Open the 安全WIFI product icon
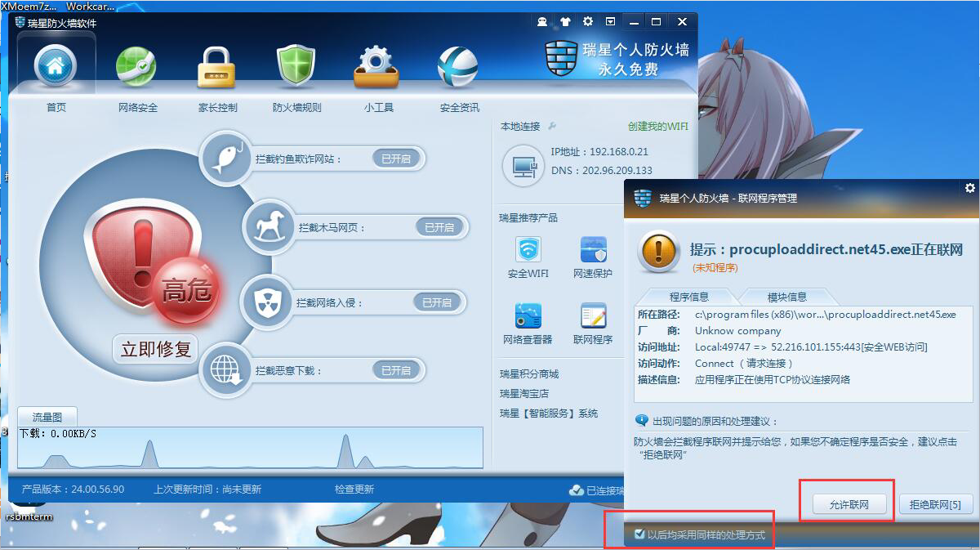This screenshot has height=550, width=980. [x=528, y=249]
